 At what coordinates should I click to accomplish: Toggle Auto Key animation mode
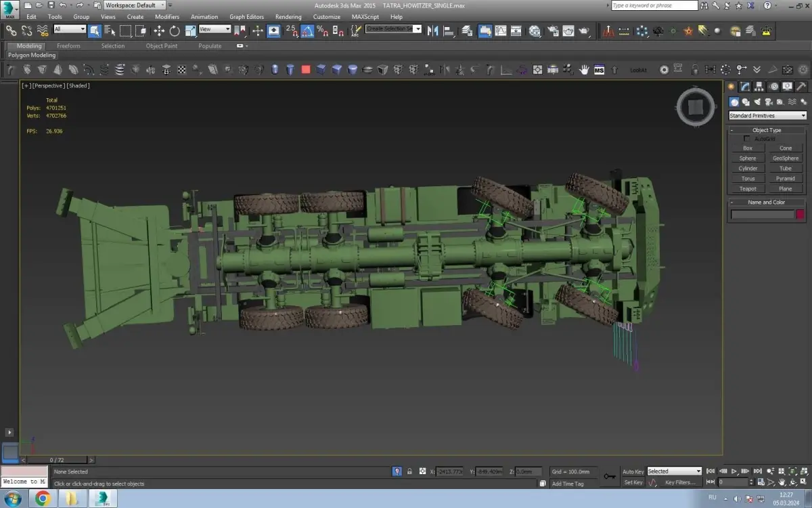[x=633, y=471]
